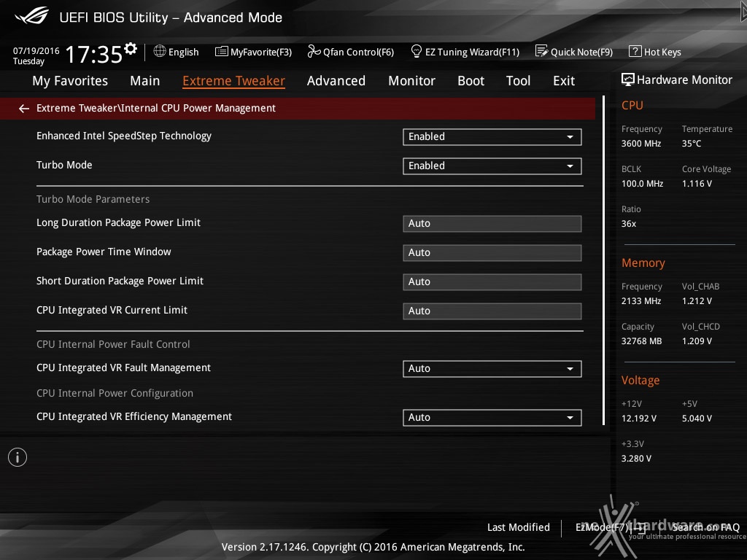Click memory frequency value 2133 MHz

click(641, 301)
